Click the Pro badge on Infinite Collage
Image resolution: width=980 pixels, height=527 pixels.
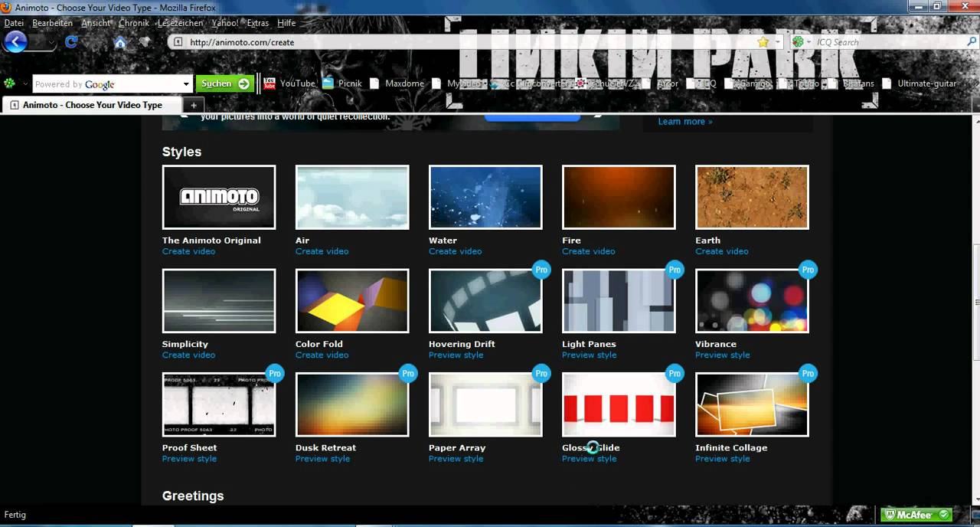[x=808, y=374]
